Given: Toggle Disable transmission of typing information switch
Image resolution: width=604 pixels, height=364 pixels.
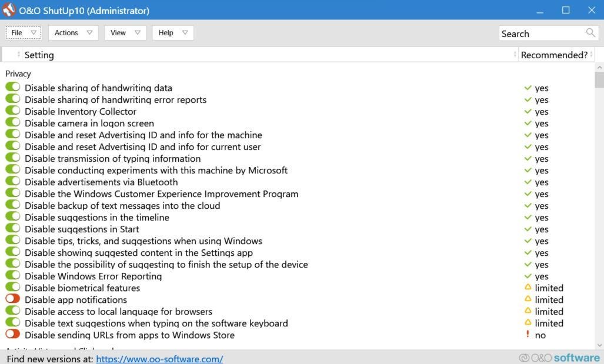Looking at the screenshot, I should coord(13,157).
